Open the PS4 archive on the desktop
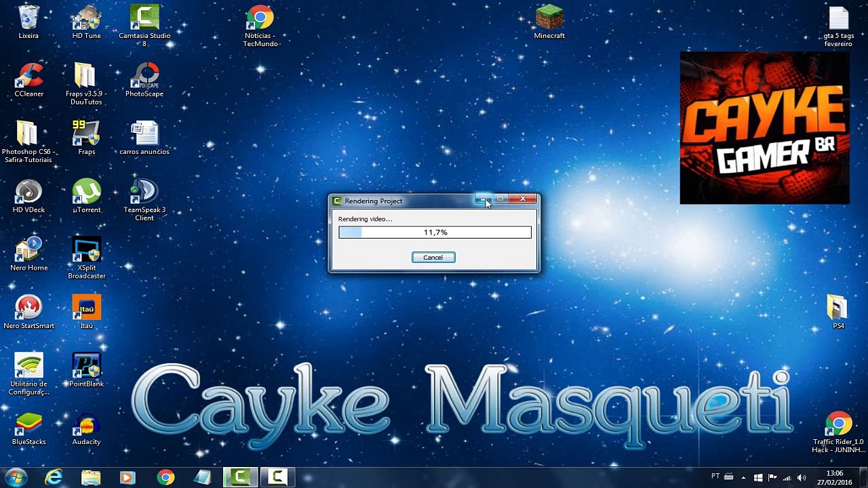This screenshot has height=488, width=868. (x=838, y=312)
